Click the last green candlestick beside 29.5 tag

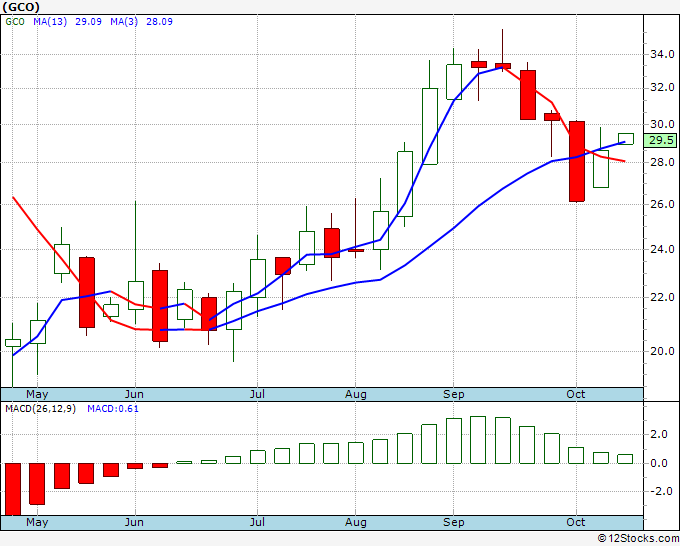(x=626, y=139)
